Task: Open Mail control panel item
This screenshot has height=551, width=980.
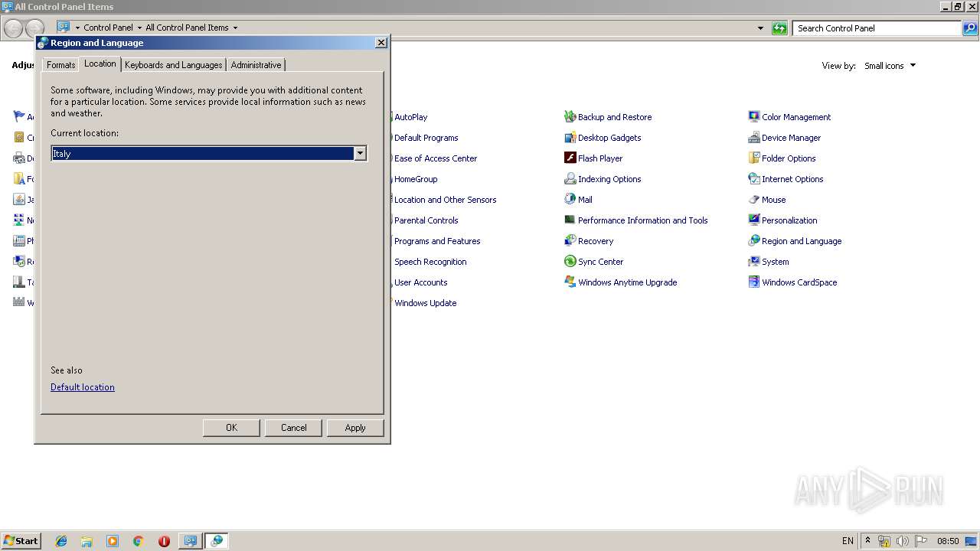Action: pos(578,200)
